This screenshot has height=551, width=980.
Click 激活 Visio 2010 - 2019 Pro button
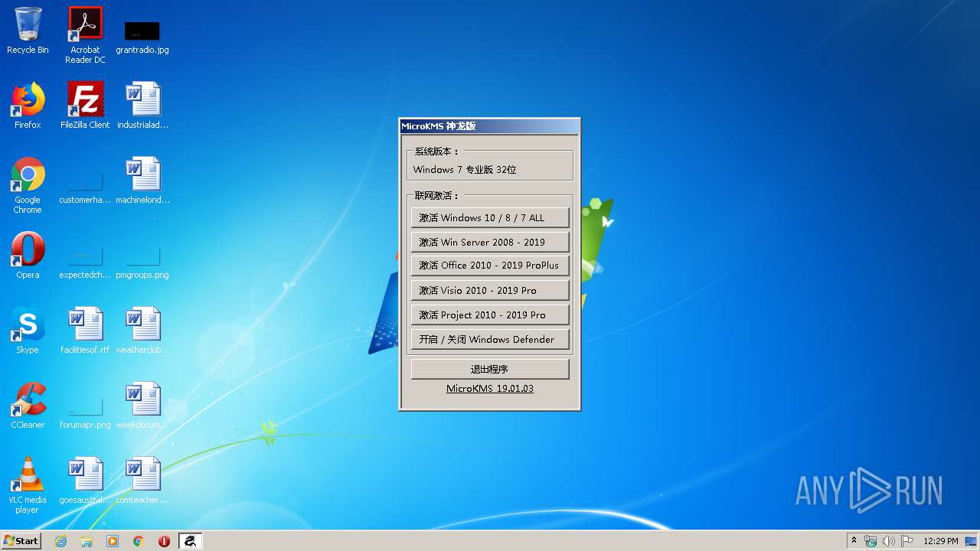pyautogui.click(x=490, y=290)
